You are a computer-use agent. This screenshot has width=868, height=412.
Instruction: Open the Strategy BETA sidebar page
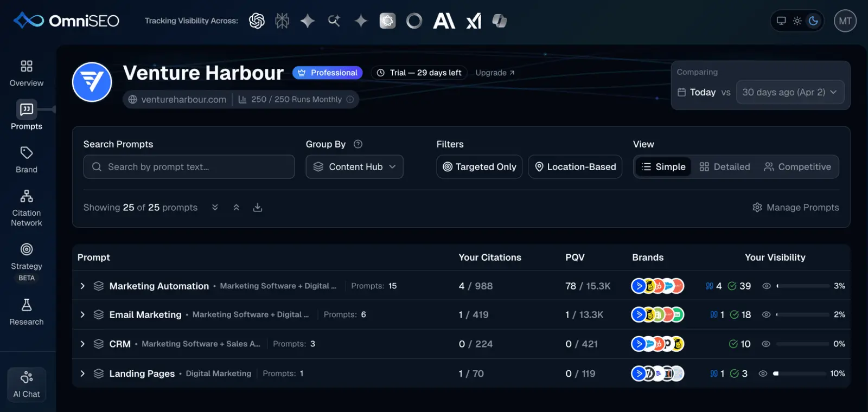point(27,262)
